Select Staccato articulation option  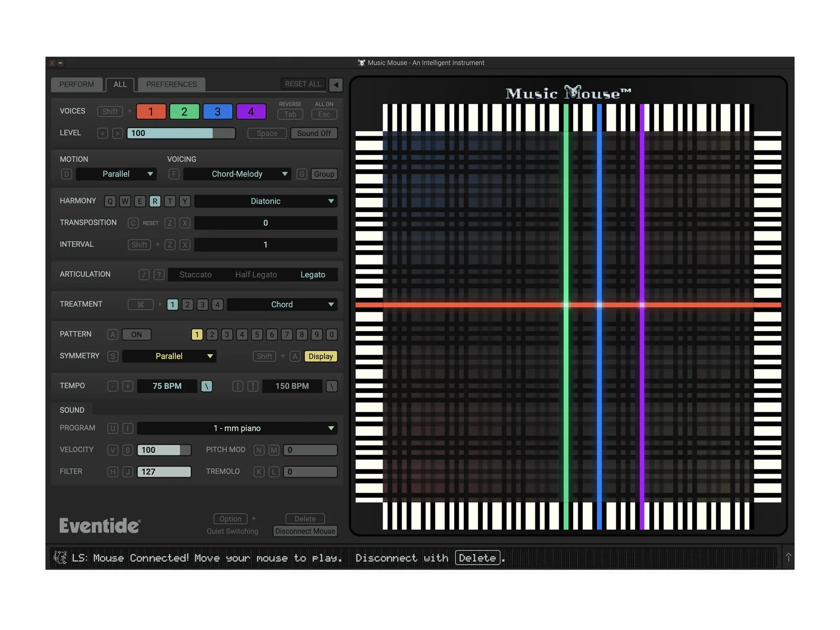pyautogui.click(x=195, y=275)
